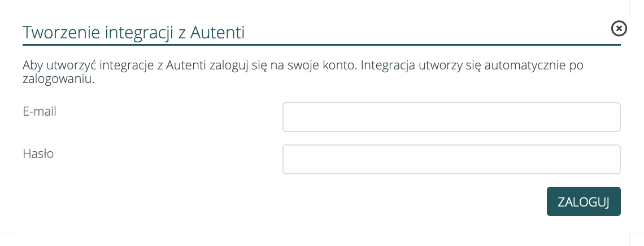The height and width of the screenshot is (246, 644).
Task: Activate the input above the ZALOGUJ button
Action: tap(451, 160)
